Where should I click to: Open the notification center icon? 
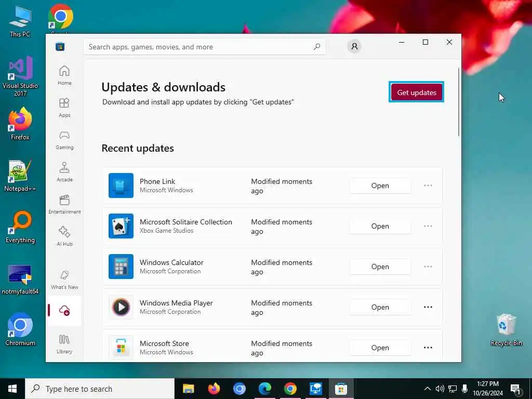pyautogui.click(x=516, y=389)
